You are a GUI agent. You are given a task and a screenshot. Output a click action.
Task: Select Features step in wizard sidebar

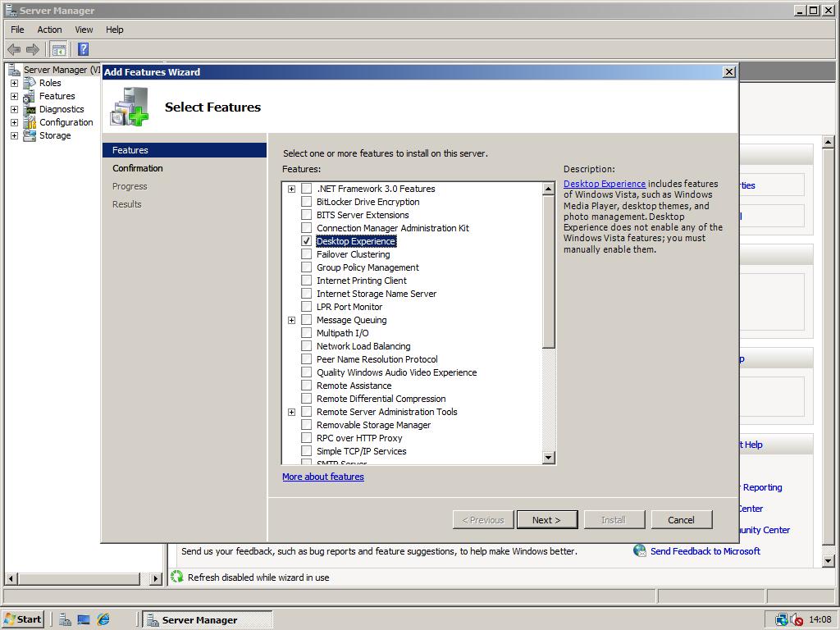[x=185, y=150]
